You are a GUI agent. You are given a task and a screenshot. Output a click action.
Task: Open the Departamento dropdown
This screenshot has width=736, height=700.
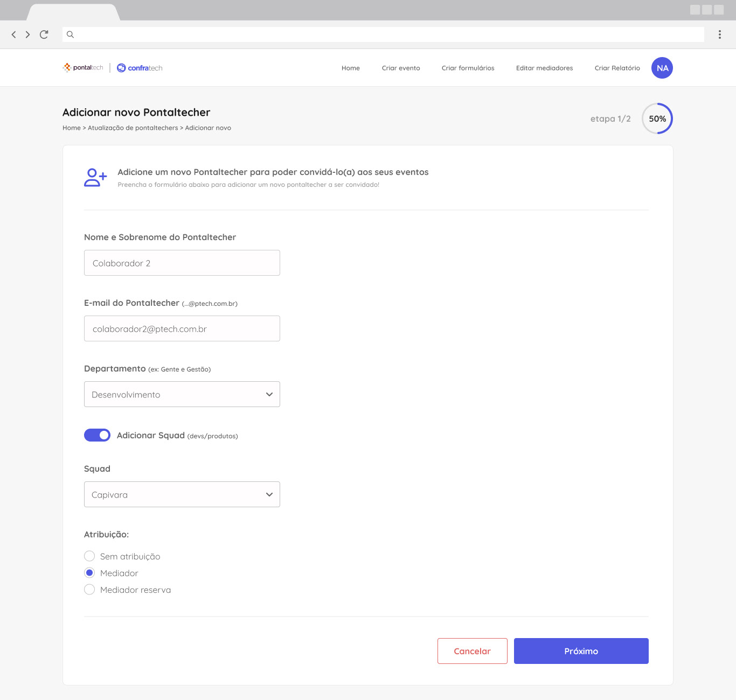tap(182, 394)
